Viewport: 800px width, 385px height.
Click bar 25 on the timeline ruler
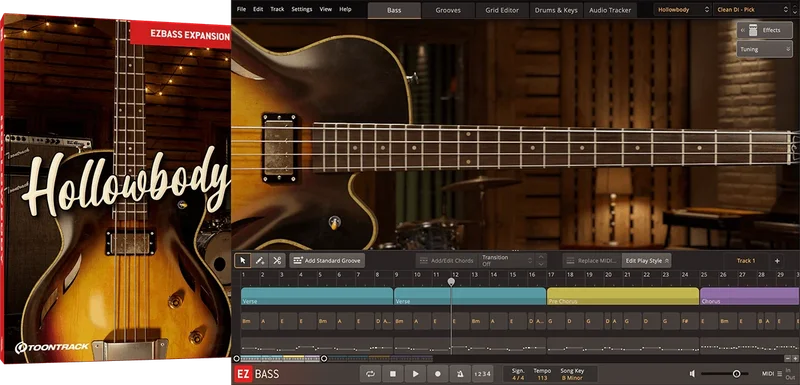(704, 275)
